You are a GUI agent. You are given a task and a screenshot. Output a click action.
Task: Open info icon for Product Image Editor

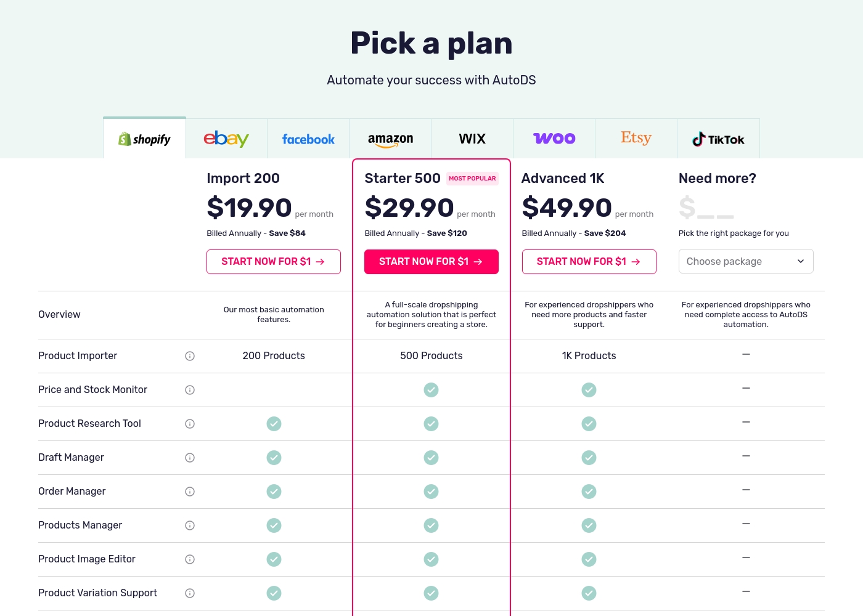[x=190, y=559]
